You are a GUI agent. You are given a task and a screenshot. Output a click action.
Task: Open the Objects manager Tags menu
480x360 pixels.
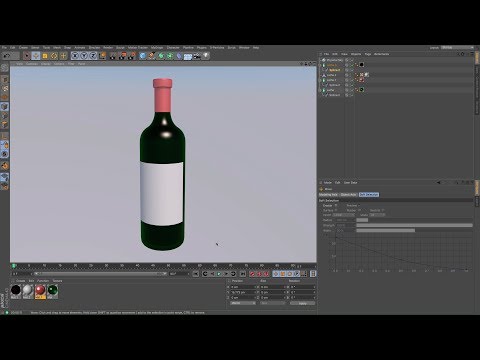(368, 54)
